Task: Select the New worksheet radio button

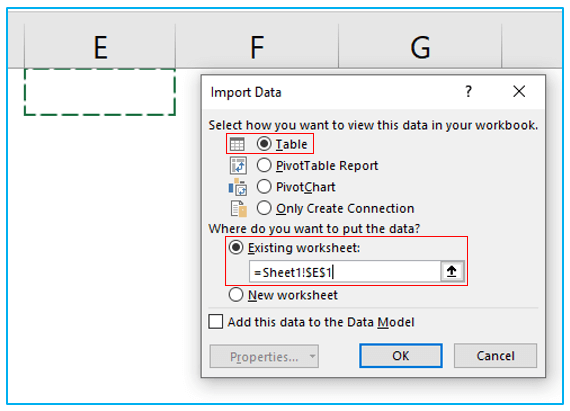Action: tap(236, 295)
